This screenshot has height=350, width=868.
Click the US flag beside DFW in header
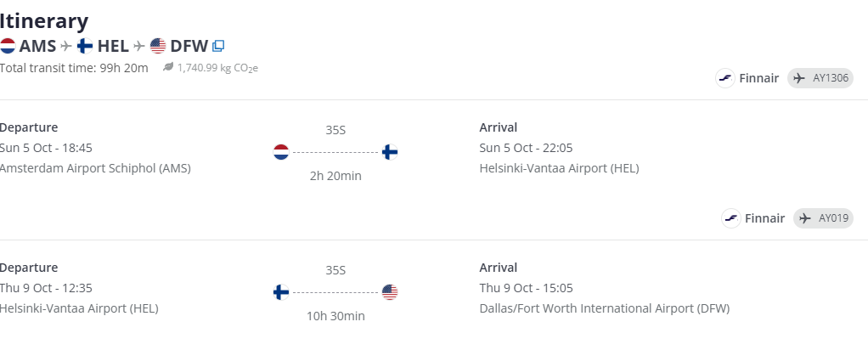158,46
